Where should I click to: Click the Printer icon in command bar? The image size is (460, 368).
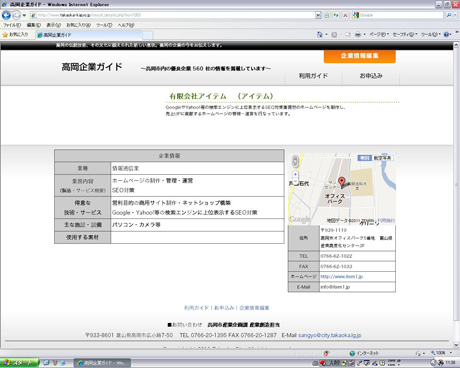(358, 34)
